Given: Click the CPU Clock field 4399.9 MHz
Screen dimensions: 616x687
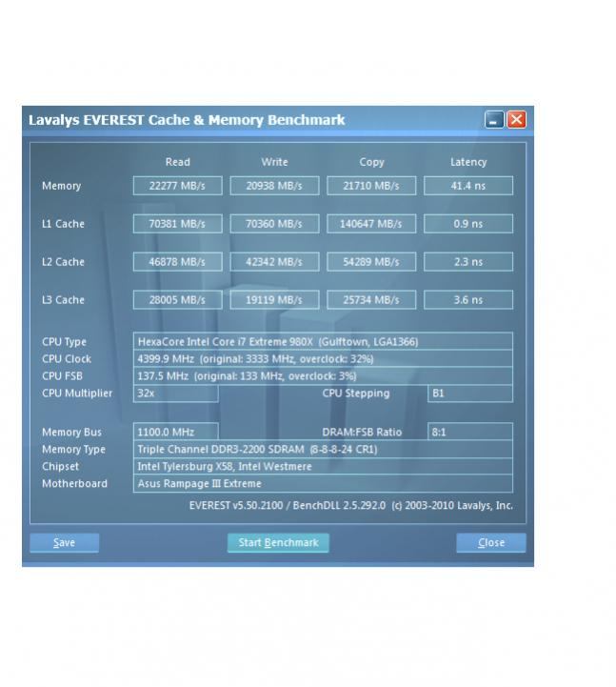Looking at the screenshot, I should (x=323, y=359).
